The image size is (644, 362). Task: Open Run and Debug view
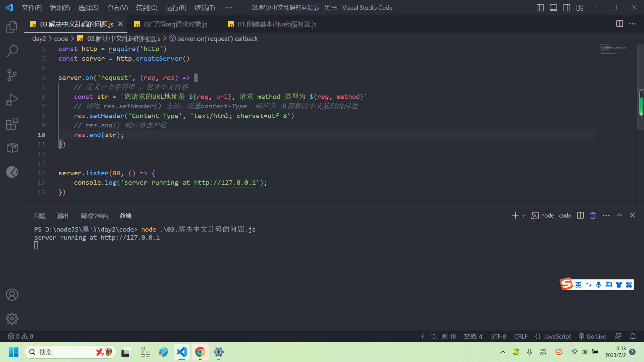tap(12, 100)
